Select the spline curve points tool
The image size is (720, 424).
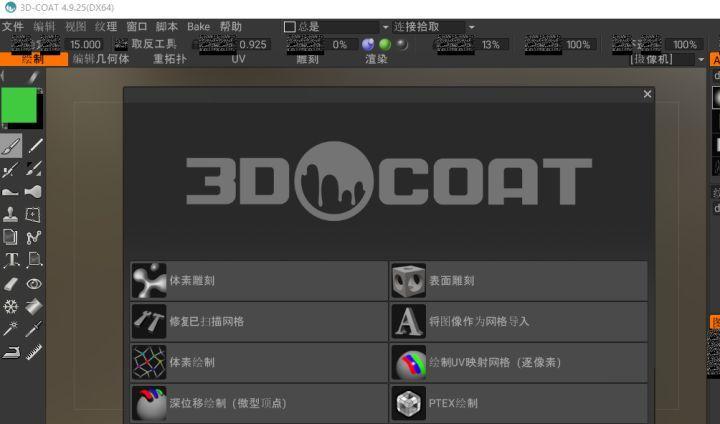click(x=34, y=237)
